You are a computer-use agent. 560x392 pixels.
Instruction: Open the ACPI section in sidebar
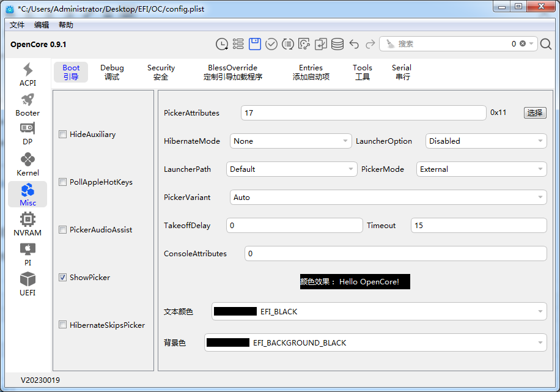[28, 74]
